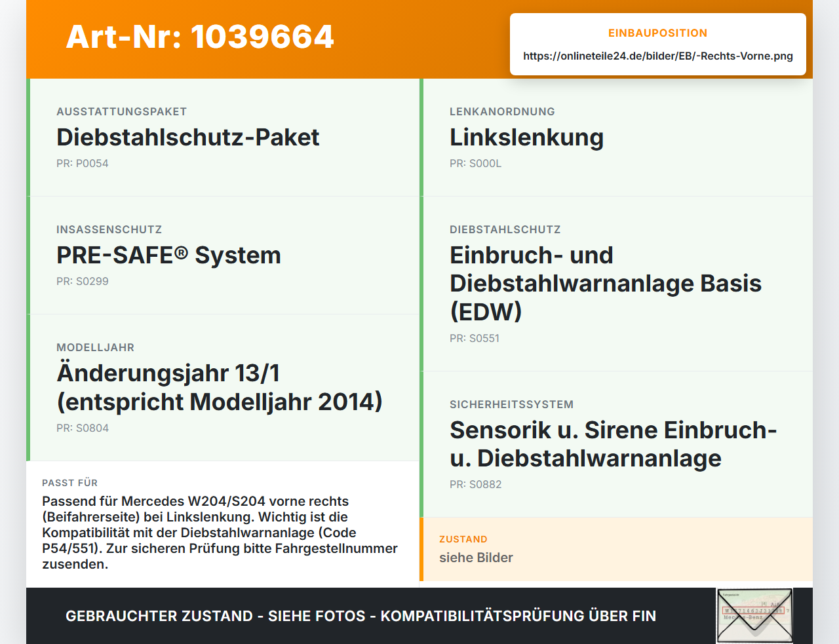Click the siehe Bilder value
The height and width of the screenshot is (644, 839).
pyautogui.click(x=476, y=558)
